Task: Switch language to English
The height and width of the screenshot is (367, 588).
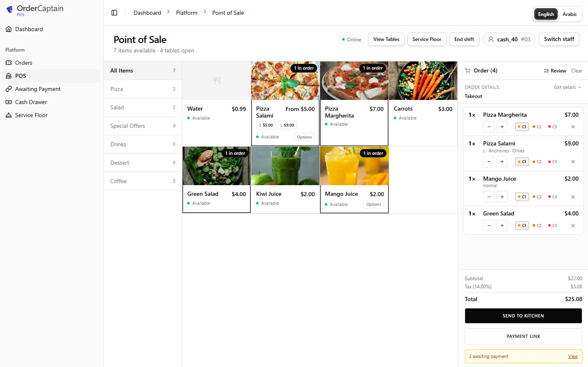Action: coord(546,14)
